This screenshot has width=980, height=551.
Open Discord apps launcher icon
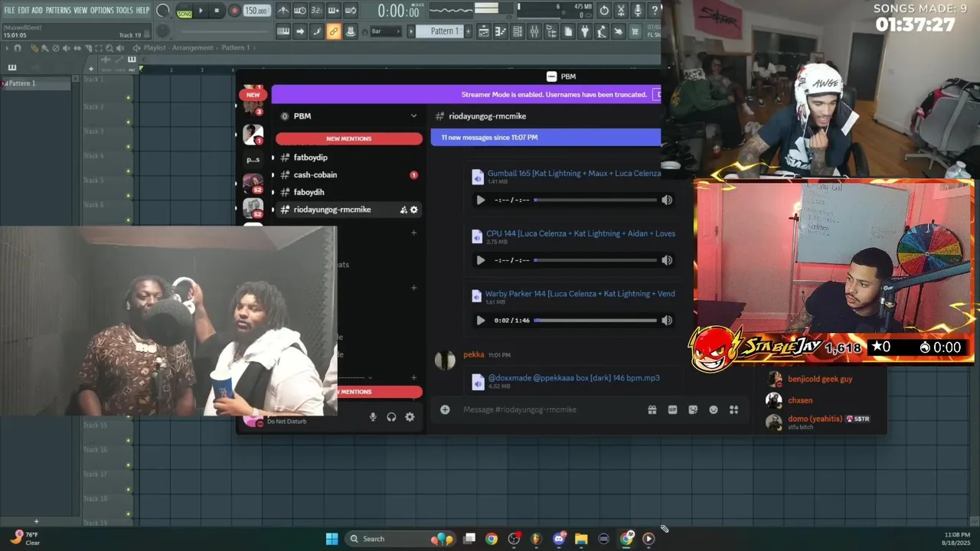click(733, 409)
